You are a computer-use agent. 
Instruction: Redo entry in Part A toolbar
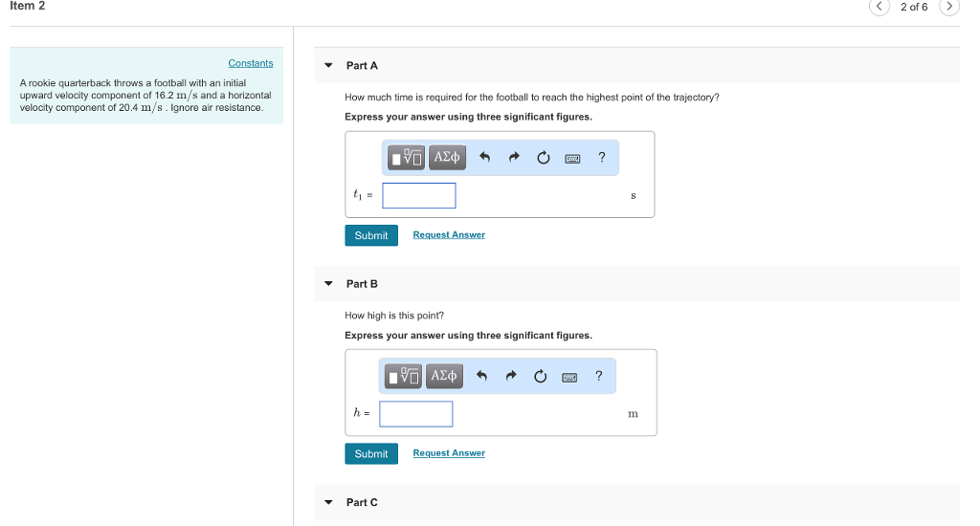pos(514,158)
